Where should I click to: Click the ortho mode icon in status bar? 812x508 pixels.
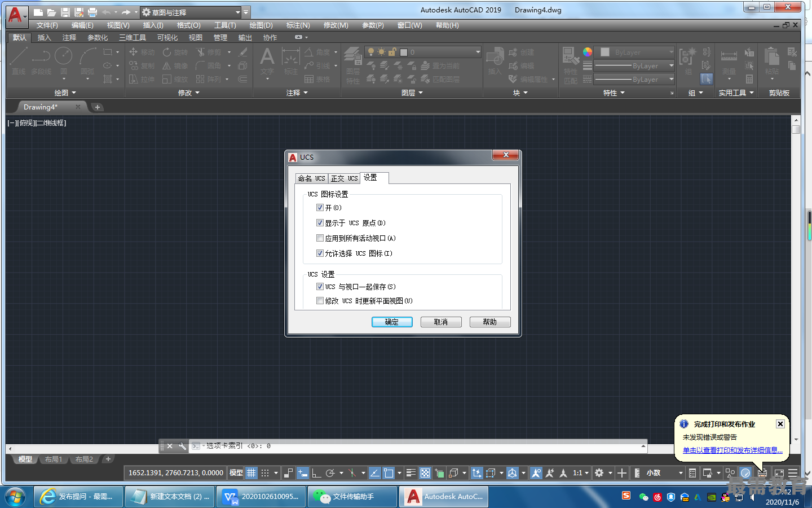[x=316, y=473]
